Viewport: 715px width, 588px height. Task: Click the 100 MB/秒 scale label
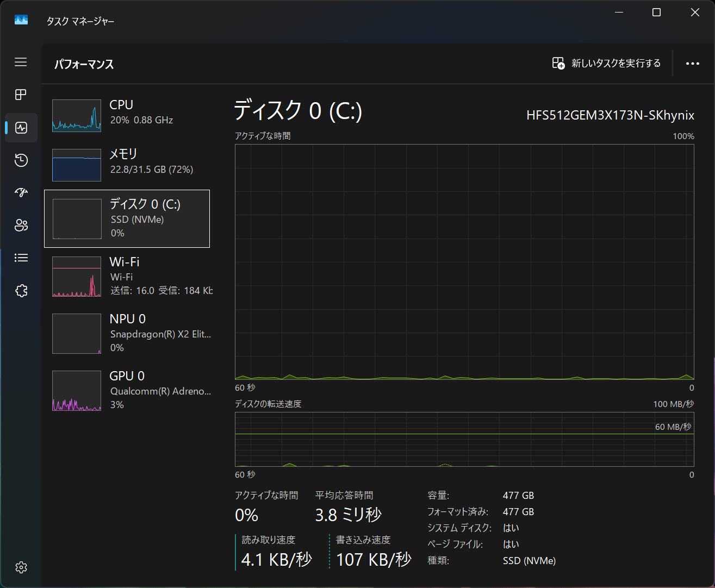coord(674,404)
